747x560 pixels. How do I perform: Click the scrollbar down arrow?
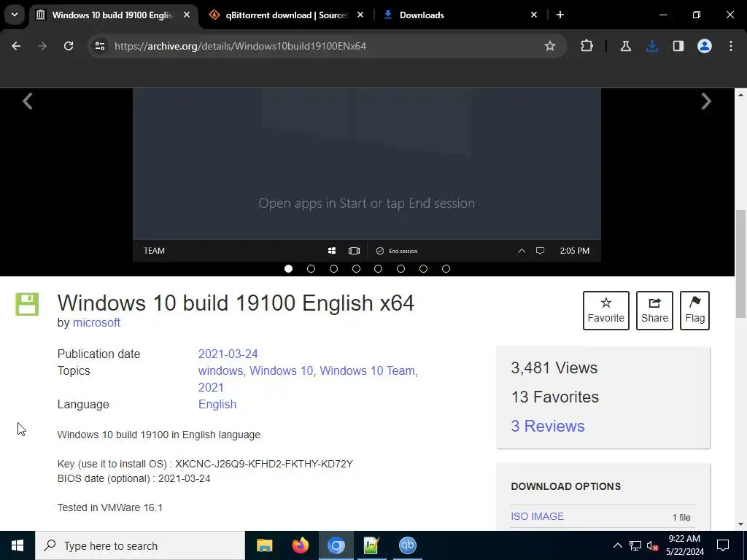(x=740, y=524)
